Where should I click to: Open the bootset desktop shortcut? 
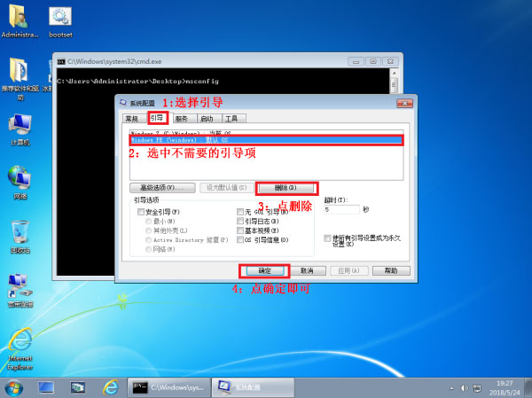click(x=61, y=17)
